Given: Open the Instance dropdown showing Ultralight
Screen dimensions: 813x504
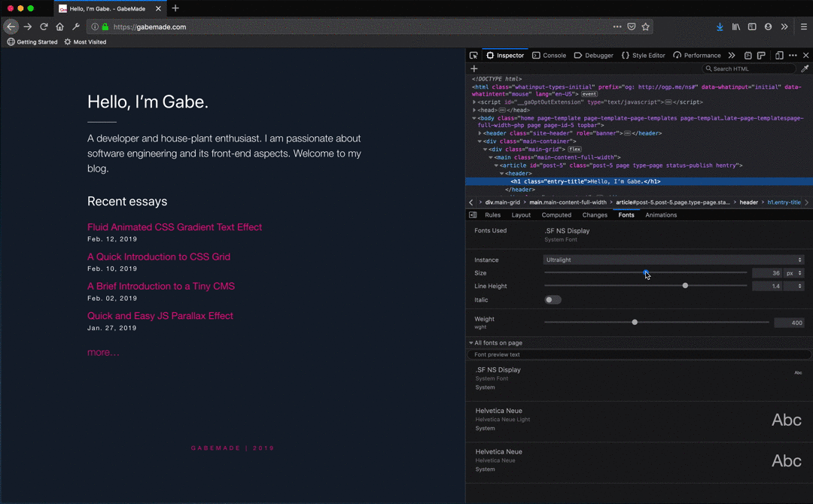Looking at the screenshot, I should (674, 260).
